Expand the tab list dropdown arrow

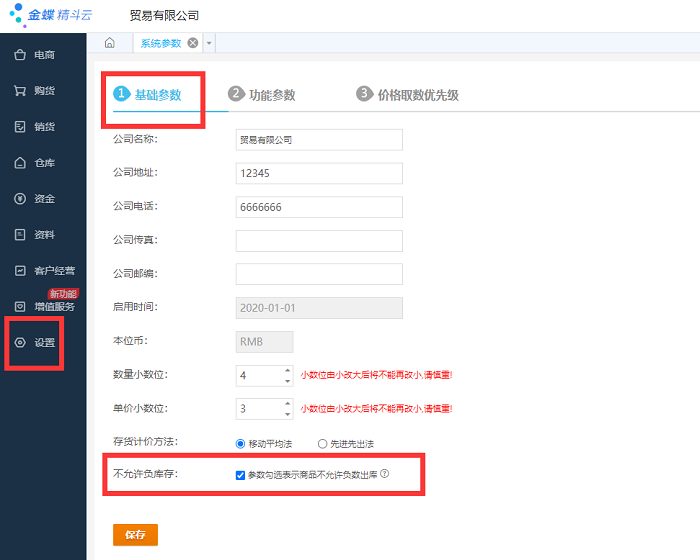click(x=208, y=43)
